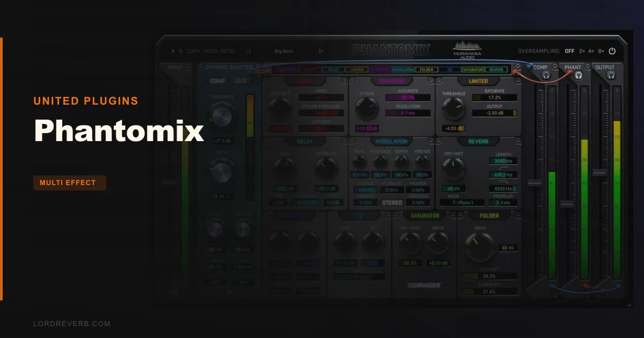Click the COMP channel fader handle
Screen dimensions: 644x338
click(535, 183)
